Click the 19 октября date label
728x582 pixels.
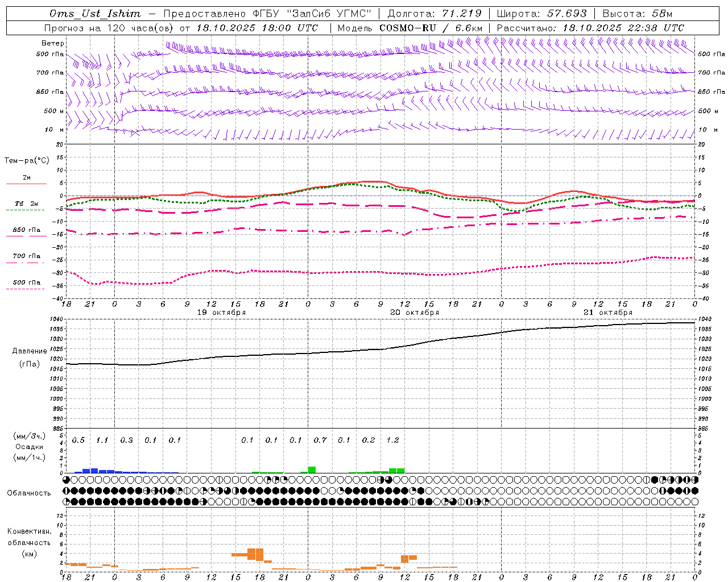(x=221, y=313)
